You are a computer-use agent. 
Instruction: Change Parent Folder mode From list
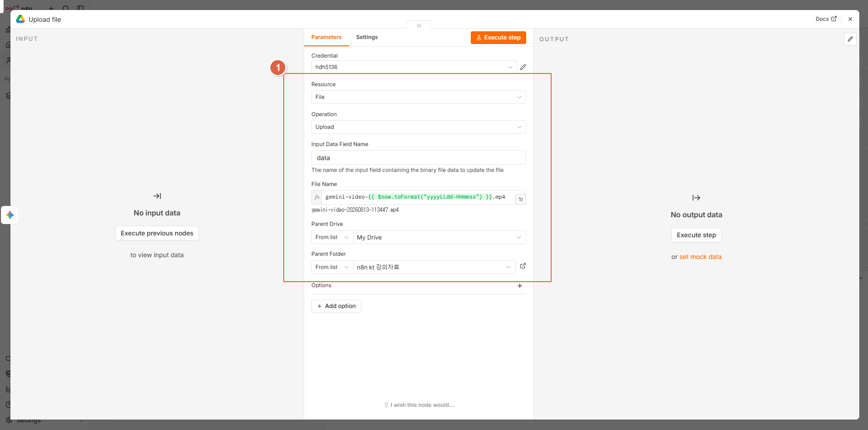332,267
